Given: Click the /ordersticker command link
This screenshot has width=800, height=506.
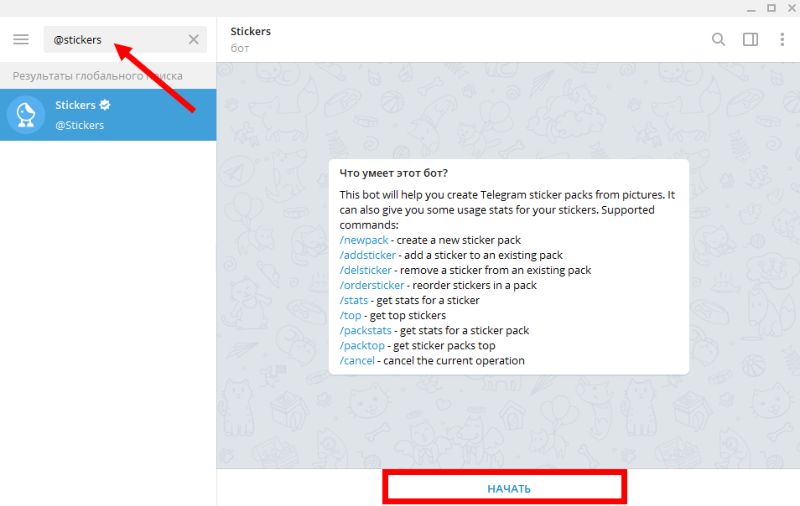Looking at the screenshot, I should (x=371, y=285).
